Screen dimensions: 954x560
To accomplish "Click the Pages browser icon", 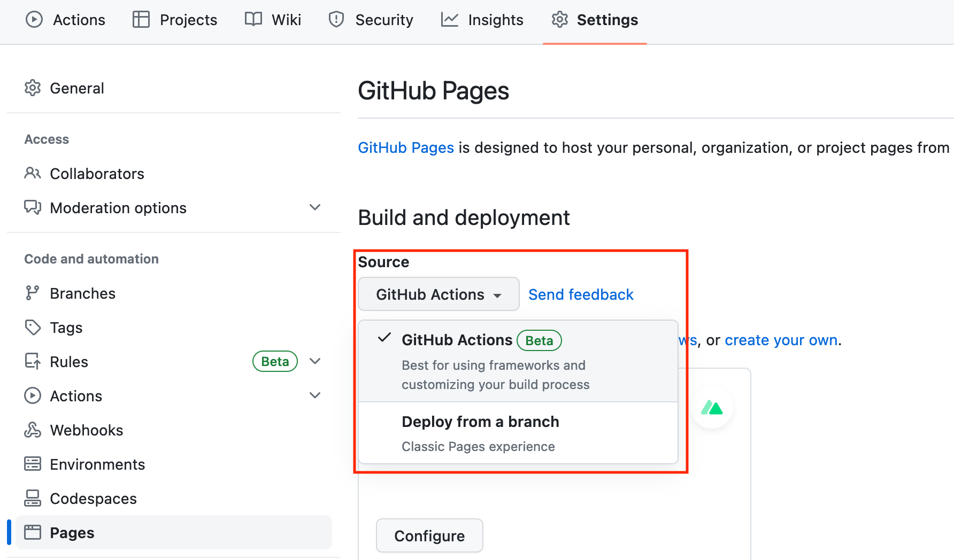I will point(33,532).
